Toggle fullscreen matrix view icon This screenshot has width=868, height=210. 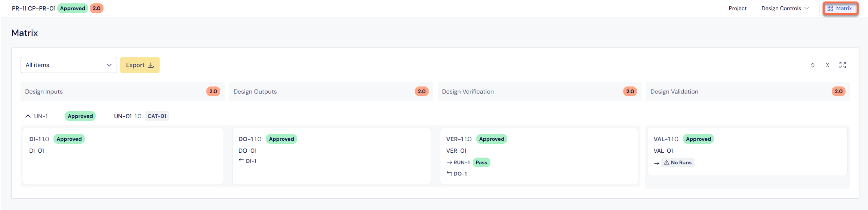coord(843,65)
